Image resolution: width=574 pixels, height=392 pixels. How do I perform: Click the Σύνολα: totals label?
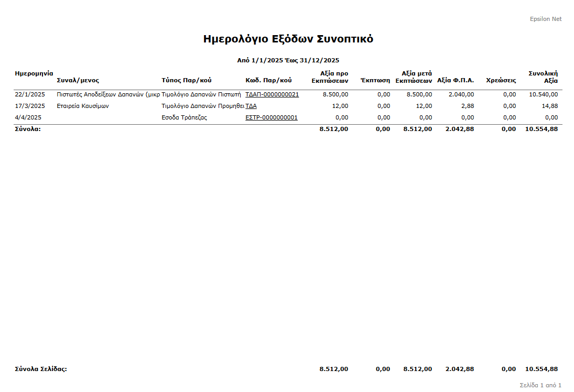tap(28, 129)
